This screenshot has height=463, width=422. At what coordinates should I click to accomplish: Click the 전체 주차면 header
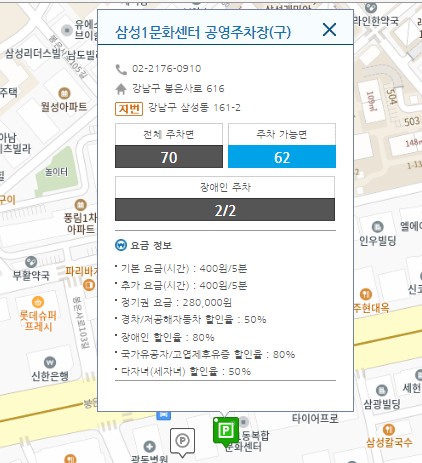[169, 134]
